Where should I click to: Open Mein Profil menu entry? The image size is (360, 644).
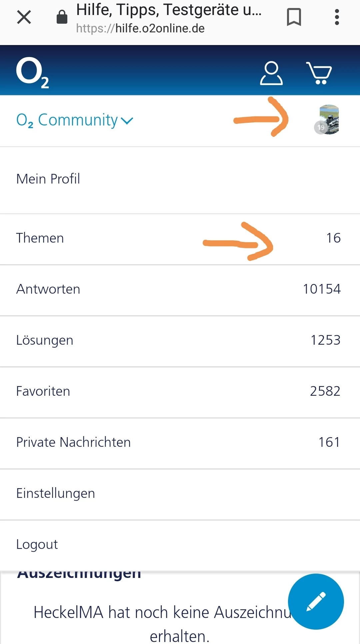pyautogui.click(x=48, y=179)
